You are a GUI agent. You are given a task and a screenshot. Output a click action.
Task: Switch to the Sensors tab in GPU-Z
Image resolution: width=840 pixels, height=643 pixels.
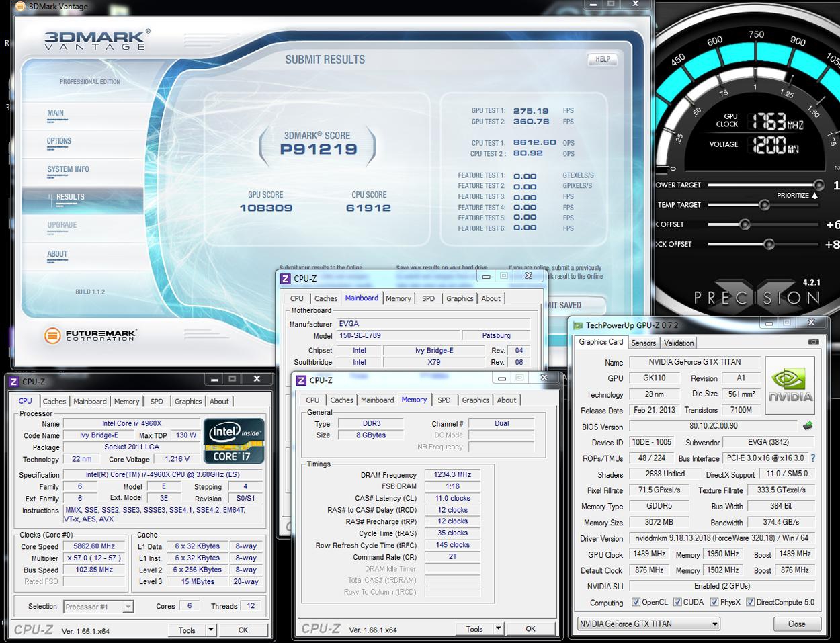click(643, 343)
